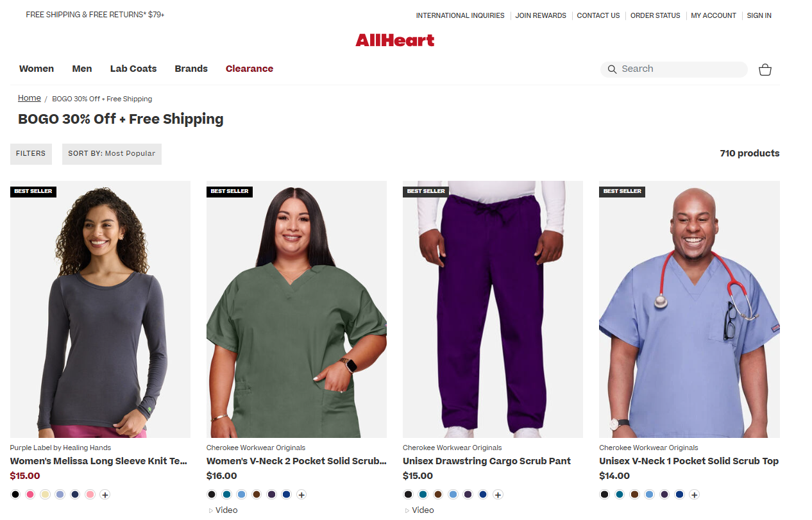
Task: Show more colors for Melissa Knit Tee
Action: [x=105, y=494]
